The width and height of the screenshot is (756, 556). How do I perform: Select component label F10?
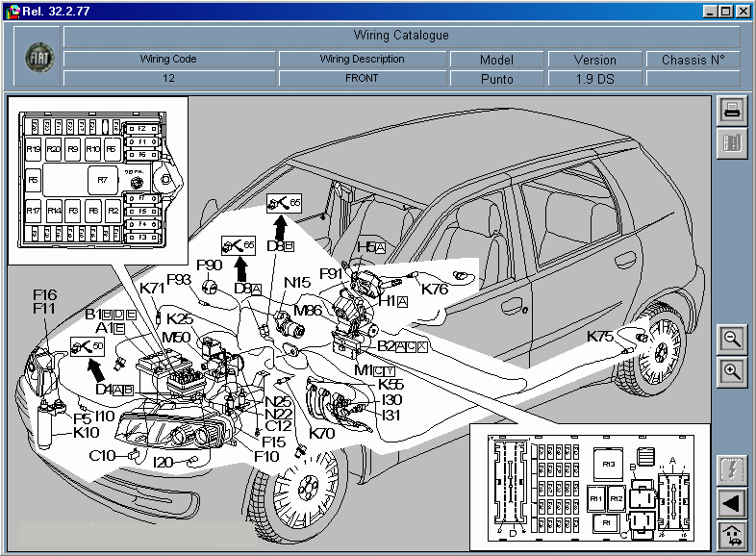click(x=266, y=456)
